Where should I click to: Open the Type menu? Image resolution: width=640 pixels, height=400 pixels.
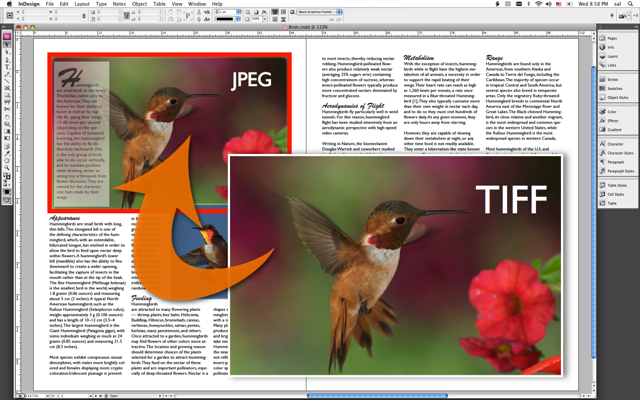tap(101, 4)
